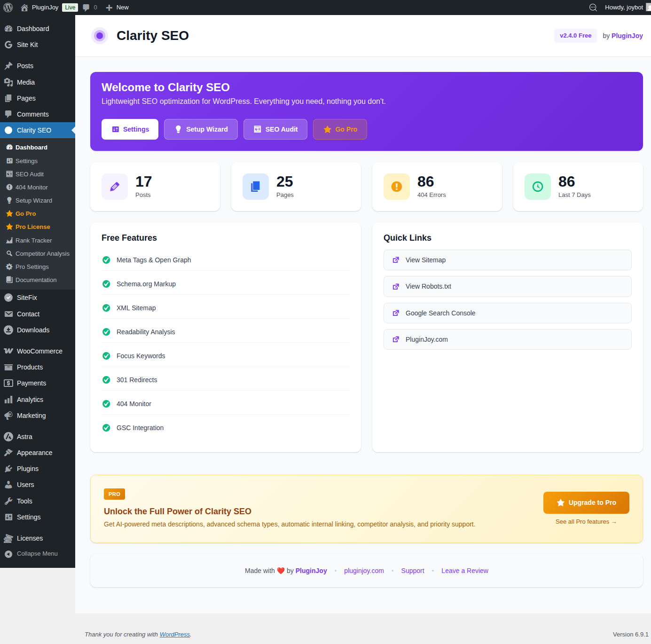Click the Upgrade to Pro button
651x644 pixels.
586,503
